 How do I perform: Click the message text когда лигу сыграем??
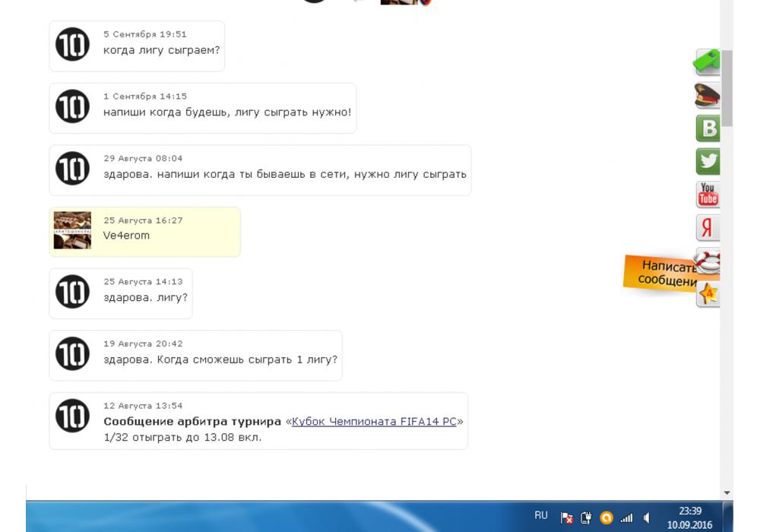[161, 50]
